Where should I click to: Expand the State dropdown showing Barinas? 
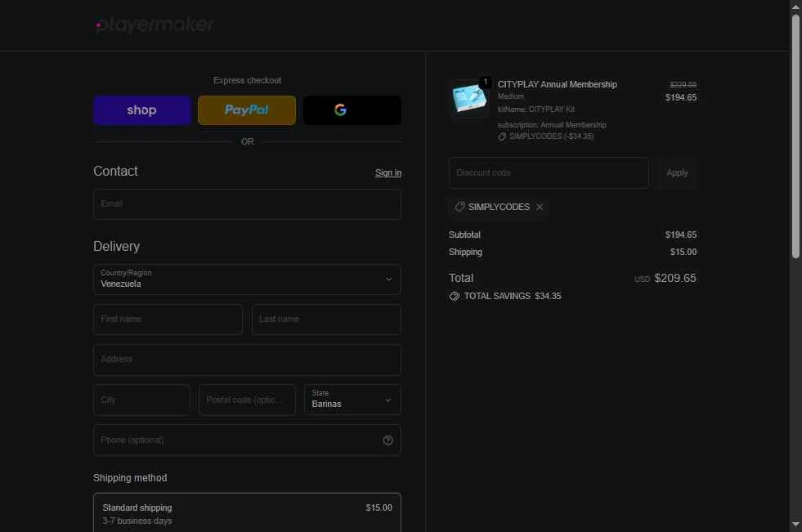click(x=352, y=400)
